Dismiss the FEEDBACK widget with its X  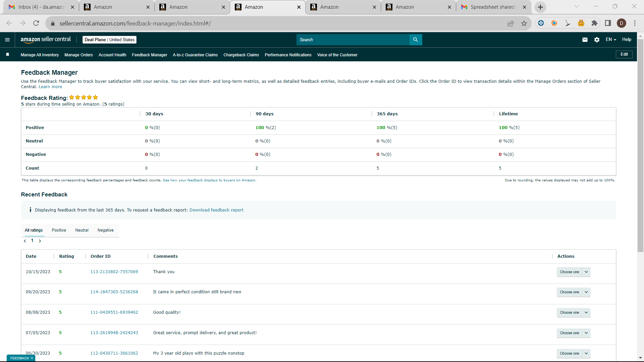(x=32, y=358)
